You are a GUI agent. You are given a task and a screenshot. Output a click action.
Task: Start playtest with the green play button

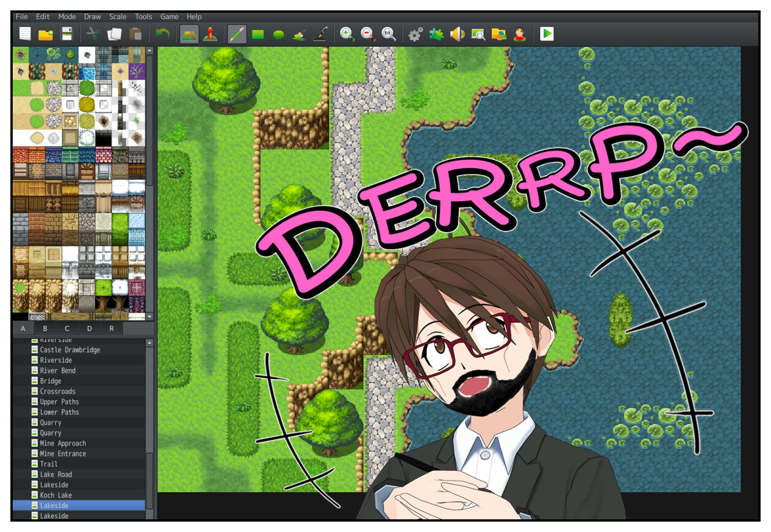pyautogui.click(x=547, y=34)
